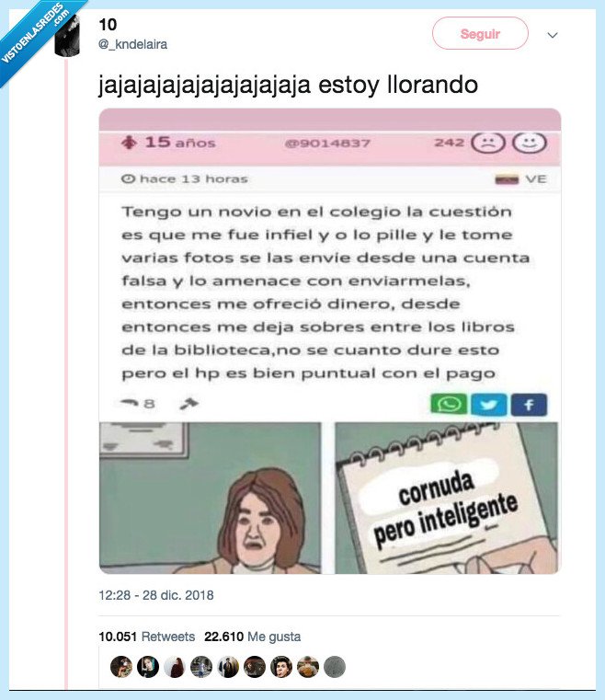Click the happy face reaction icon
Image resolution: width=605 pixels, height=700 pixels.
(x=530, y=143)
